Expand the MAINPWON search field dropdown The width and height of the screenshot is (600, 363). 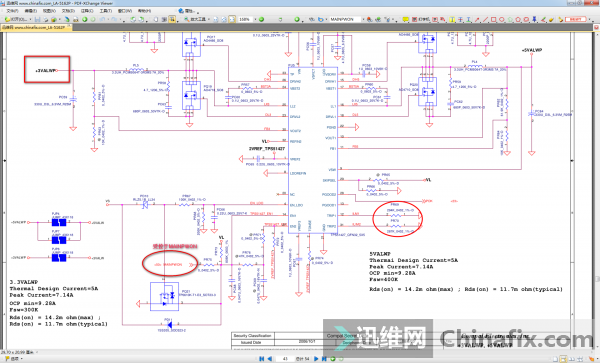coord(363,19)
